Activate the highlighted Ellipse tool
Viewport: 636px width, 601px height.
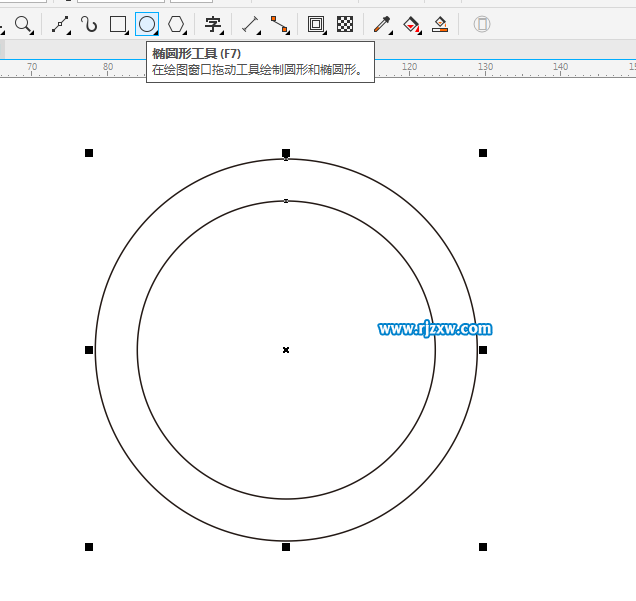pos(147,24)
